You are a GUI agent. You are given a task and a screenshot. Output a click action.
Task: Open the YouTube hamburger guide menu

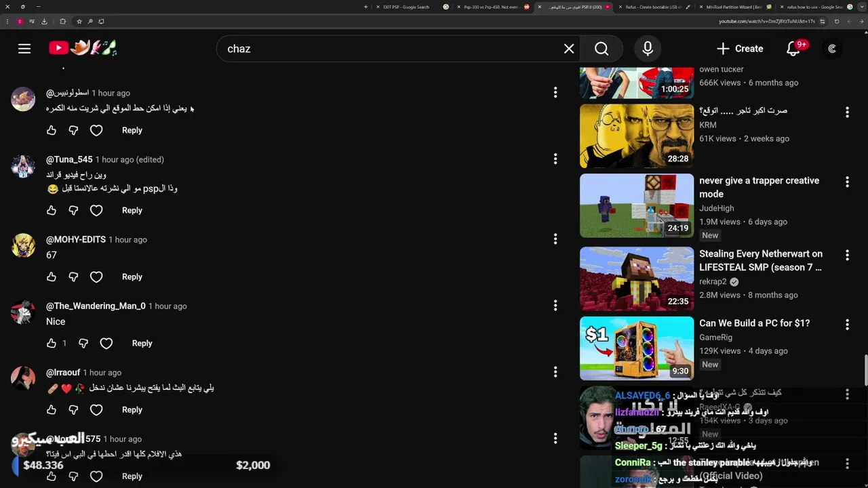click(24, 48)
